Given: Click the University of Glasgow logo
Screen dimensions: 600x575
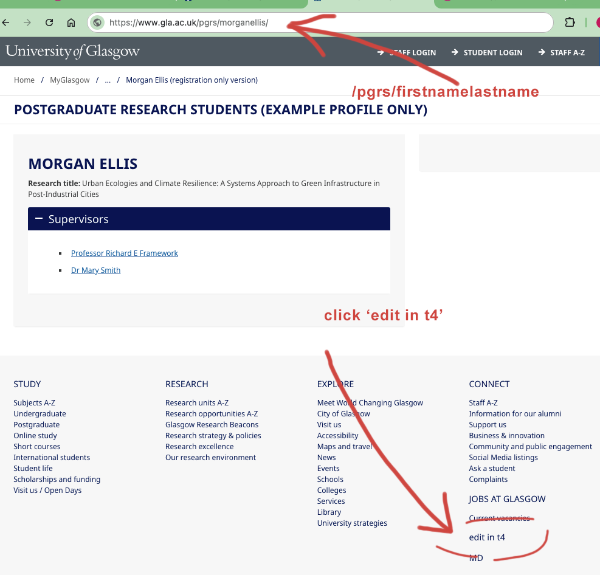Looking at the screenshot, I should click(73, 52).
